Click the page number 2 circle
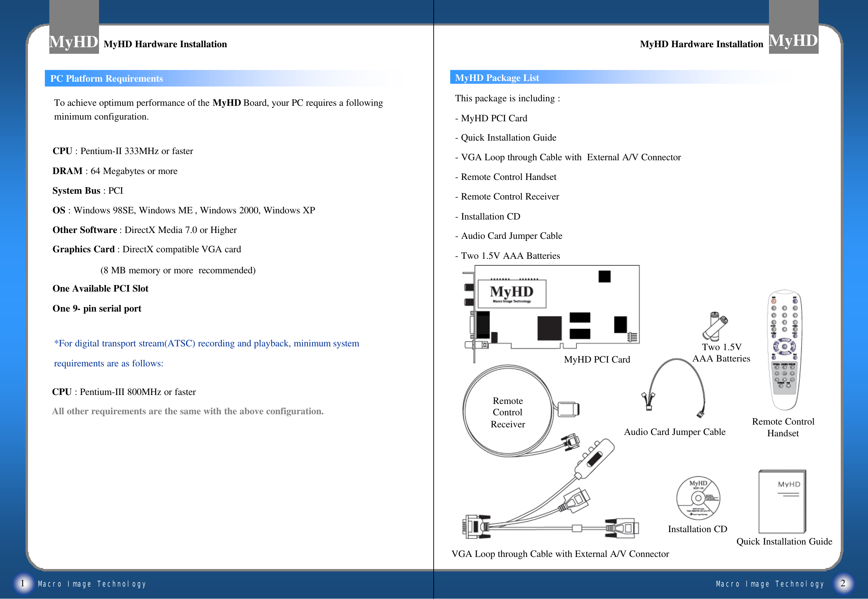The height and width of the screenshot is (599, 868). pos(843,583)
